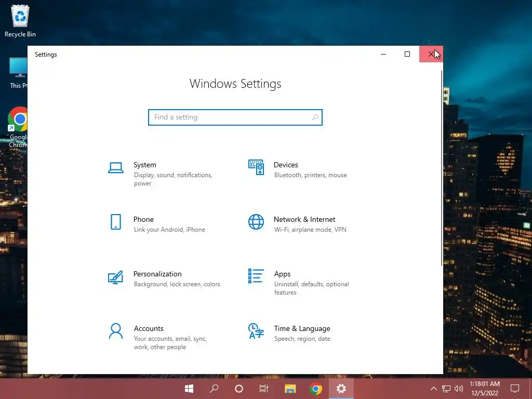
Task: Open the Apps list icon
Action: pos(256,276)
